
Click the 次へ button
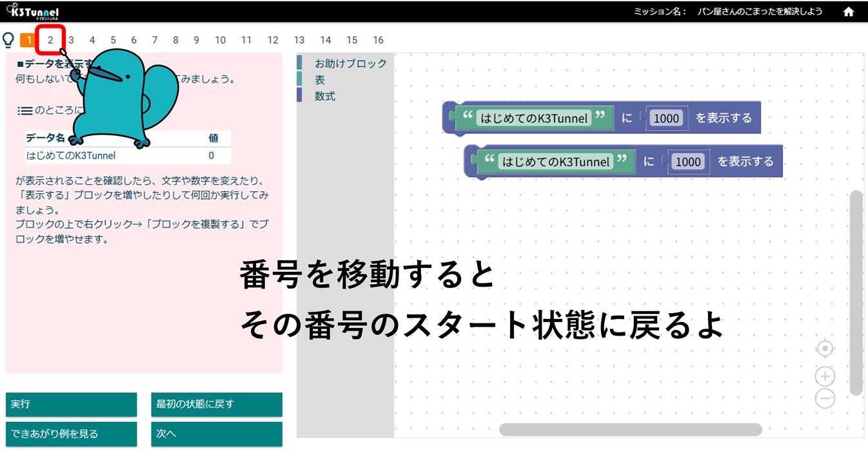pos(216,434)
